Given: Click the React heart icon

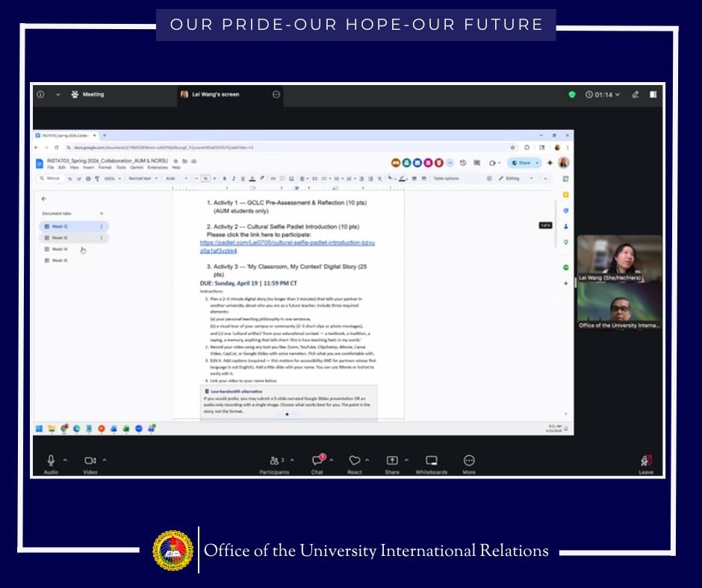Looking at the screenshot, I should point(355,461).
